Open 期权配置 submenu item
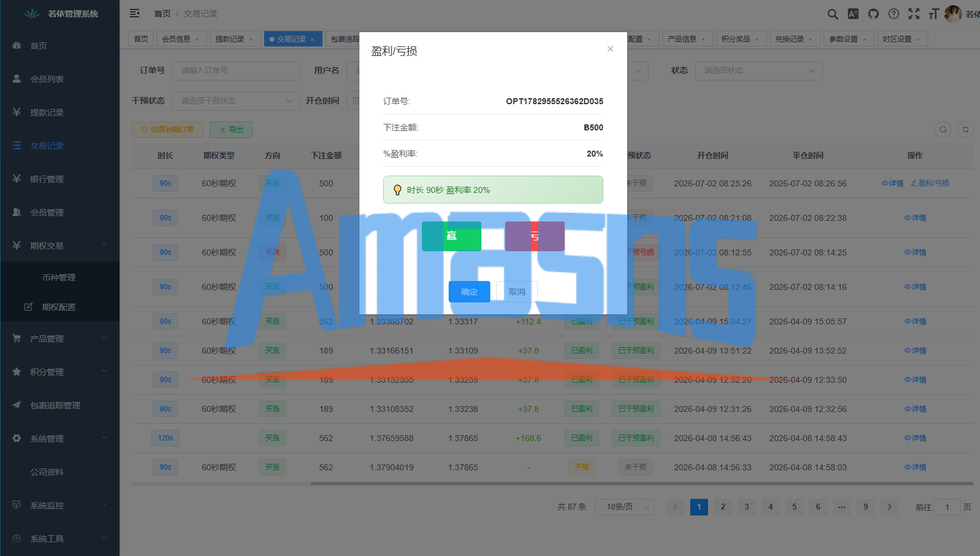Viewport: 980px width, 556px height. click(x=60, y=307)
